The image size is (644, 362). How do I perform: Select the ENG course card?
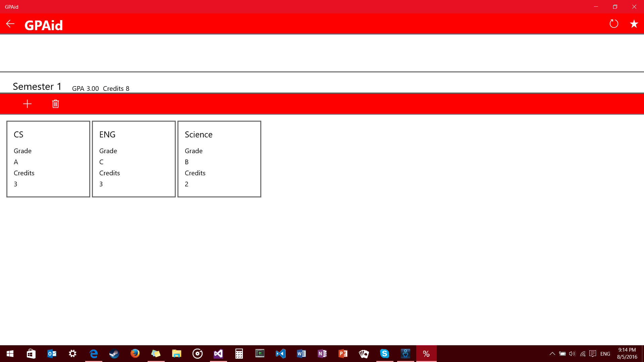point(134,159)
